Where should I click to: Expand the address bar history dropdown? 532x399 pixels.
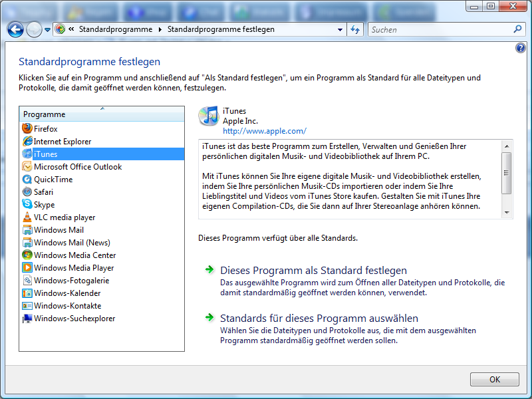coord(340,29)
